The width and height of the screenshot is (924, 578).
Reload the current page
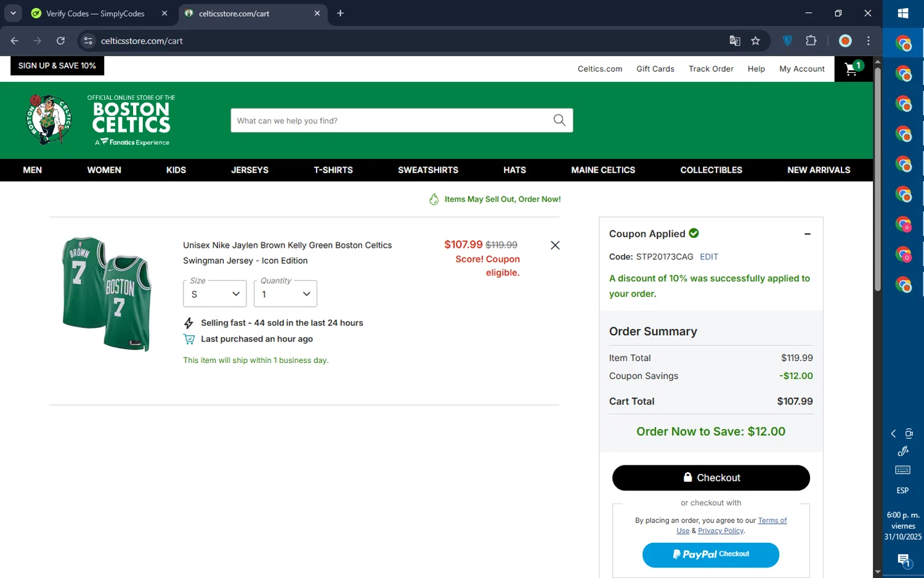60,41
